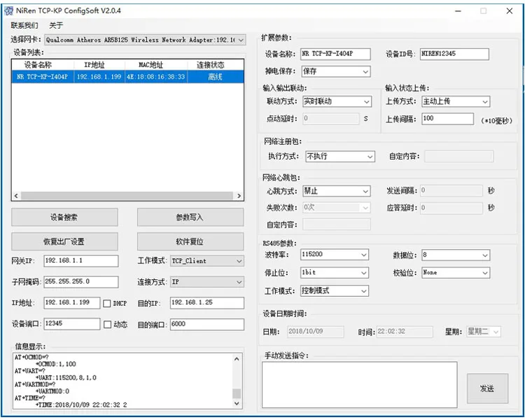Image resolution: width=525 pixels, height=420 pixels.
Task: Close the ConfigSoft window
Action: [510, 11]
